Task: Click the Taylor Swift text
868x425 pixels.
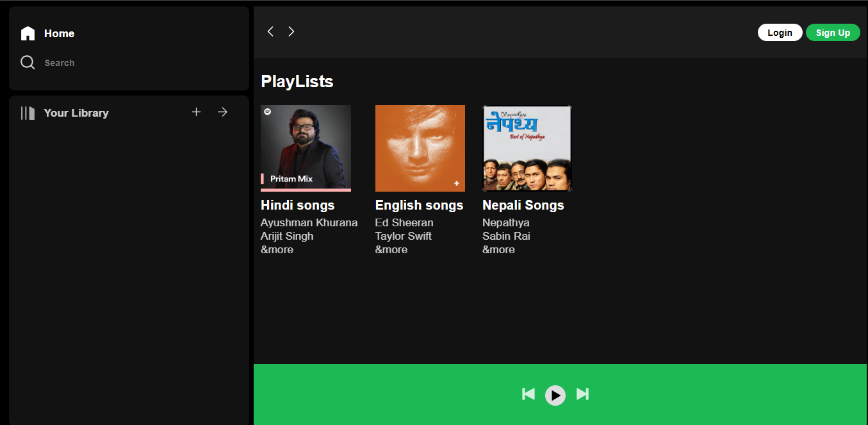Action: coord(404,236)
